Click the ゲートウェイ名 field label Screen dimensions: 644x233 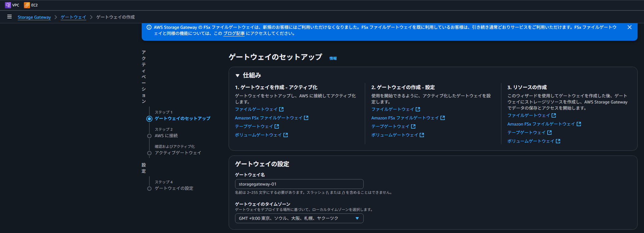tap(250, 175)
